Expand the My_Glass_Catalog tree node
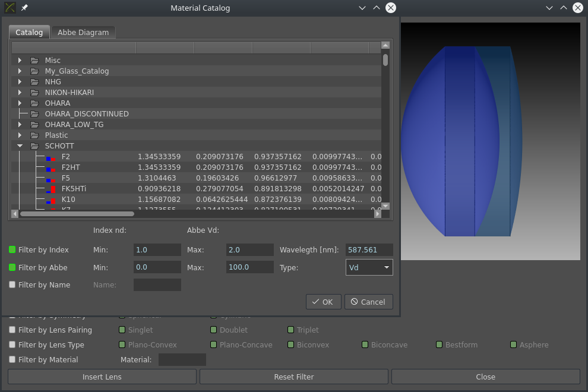The image size is (588, 392). click(x=20, y=71)
